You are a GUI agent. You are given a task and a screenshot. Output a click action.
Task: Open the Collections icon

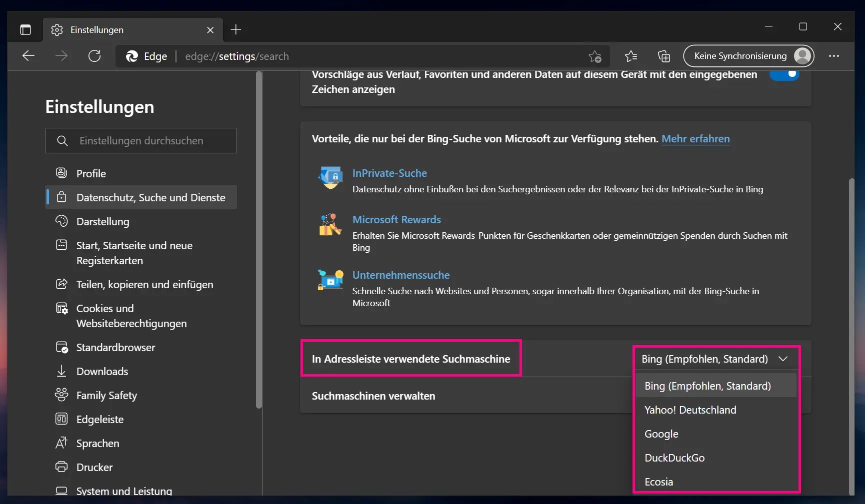click(664, 56)
